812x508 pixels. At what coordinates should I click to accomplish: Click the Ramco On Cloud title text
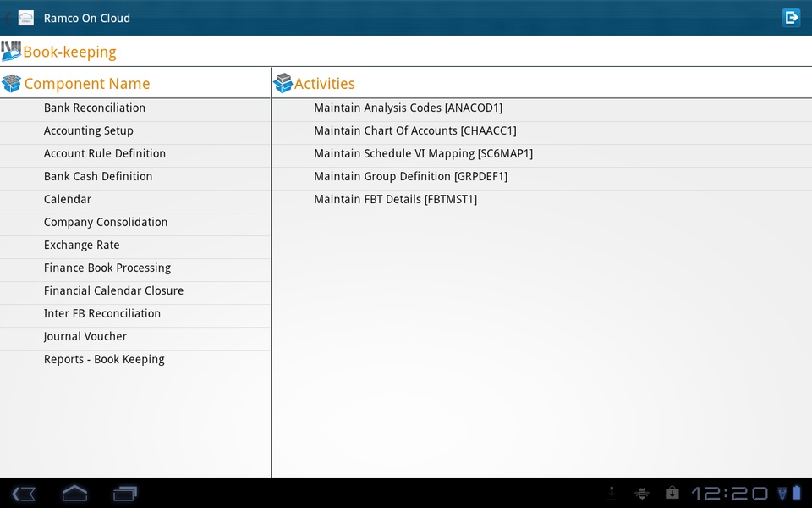(87, 18)
